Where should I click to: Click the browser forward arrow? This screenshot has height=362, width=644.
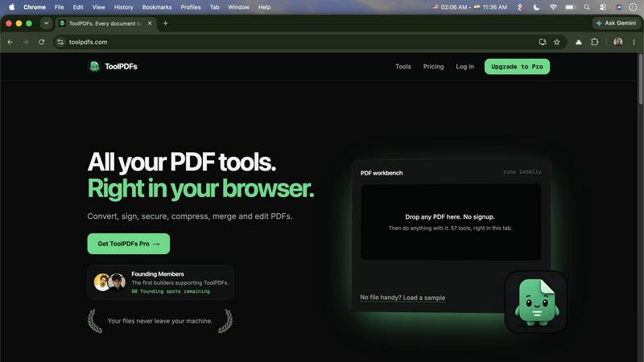click(x=26, y=42)
